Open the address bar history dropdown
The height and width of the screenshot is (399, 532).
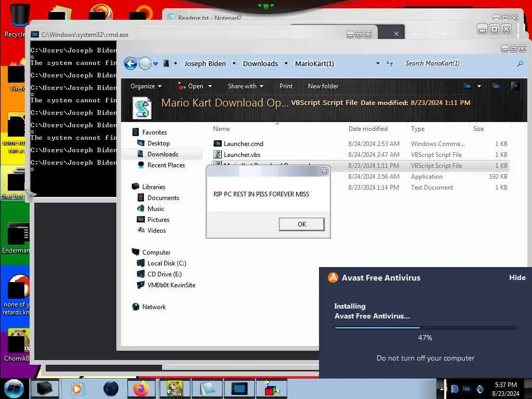click(378, 63)
